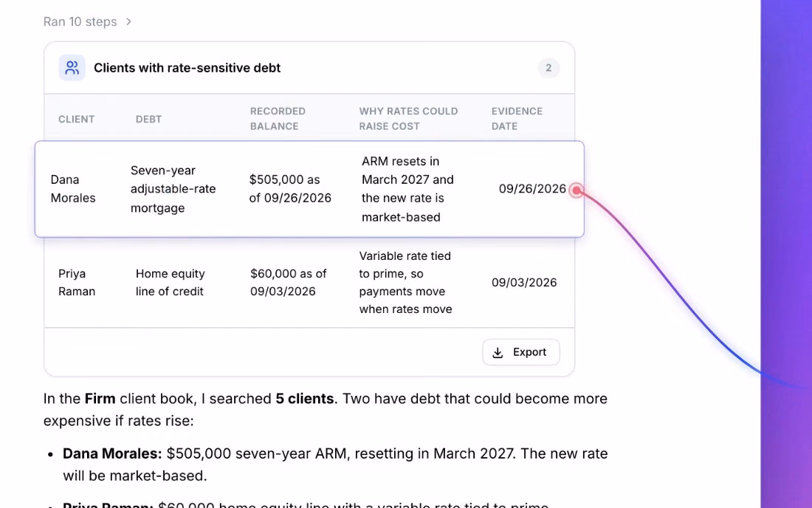Image resolution: width=812 pixels, height=508 pixels.
Task: Click the "$60,000 as of 09/03/2026" balance cell
Action: [289, 283]
